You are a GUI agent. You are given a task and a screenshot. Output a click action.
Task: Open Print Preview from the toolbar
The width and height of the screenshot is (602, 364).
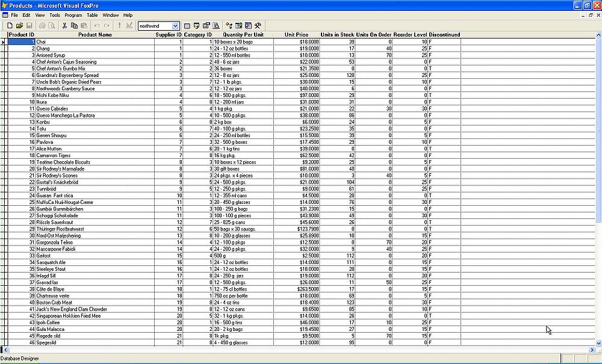51,26
